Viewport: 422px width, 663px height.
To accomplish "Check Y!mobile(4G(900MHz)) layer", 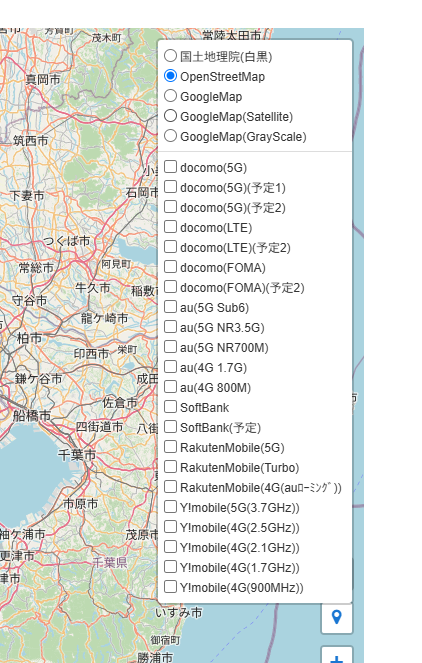I will [x=170, y=587].
